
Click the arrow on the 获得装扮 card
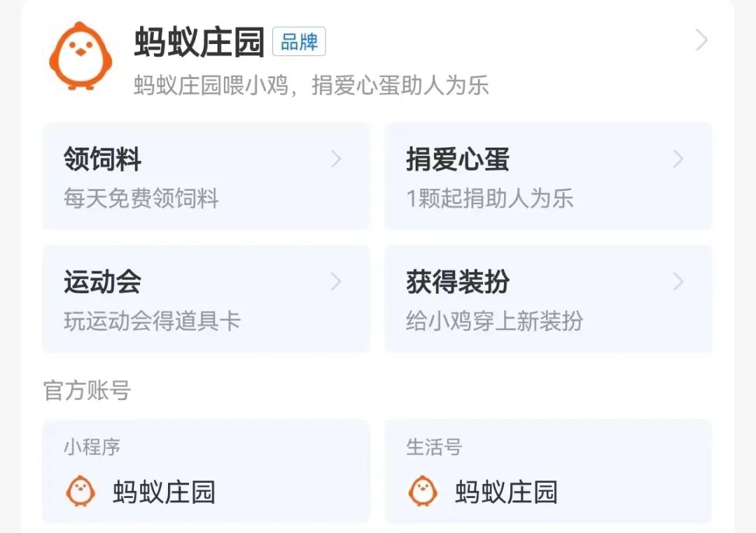[678, 282]
